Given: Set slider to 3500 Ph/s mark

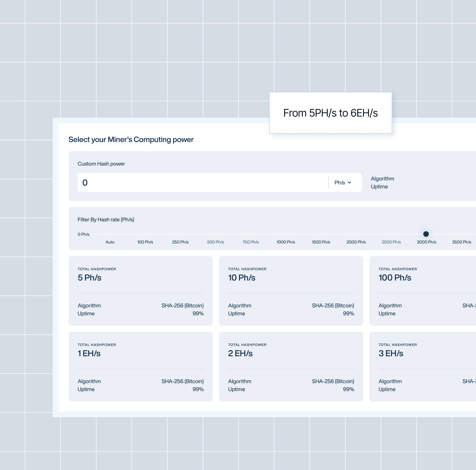Looking at the screenshot, I should 461,242.
